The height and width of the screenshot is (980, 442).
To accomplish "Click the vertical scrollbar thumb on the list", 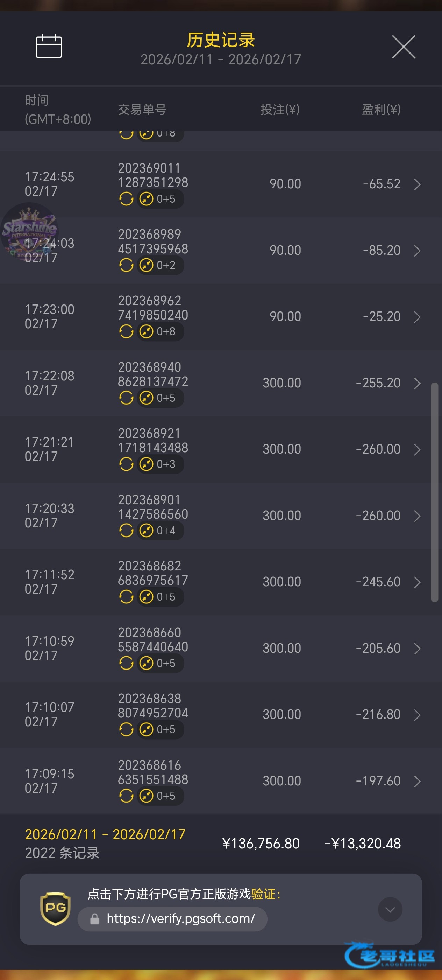I will coord(434,492).
